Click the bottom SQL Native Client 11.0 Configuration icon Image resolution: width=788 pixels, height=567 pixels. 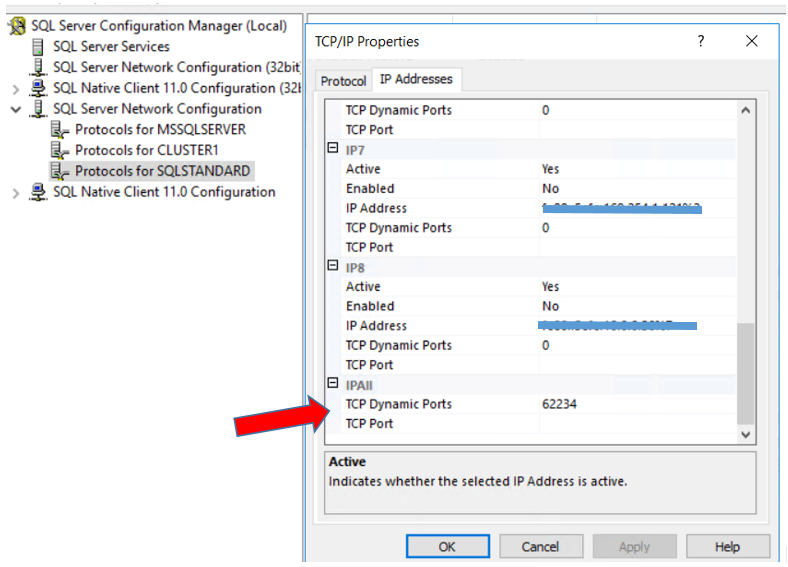(x=38, y=192)
